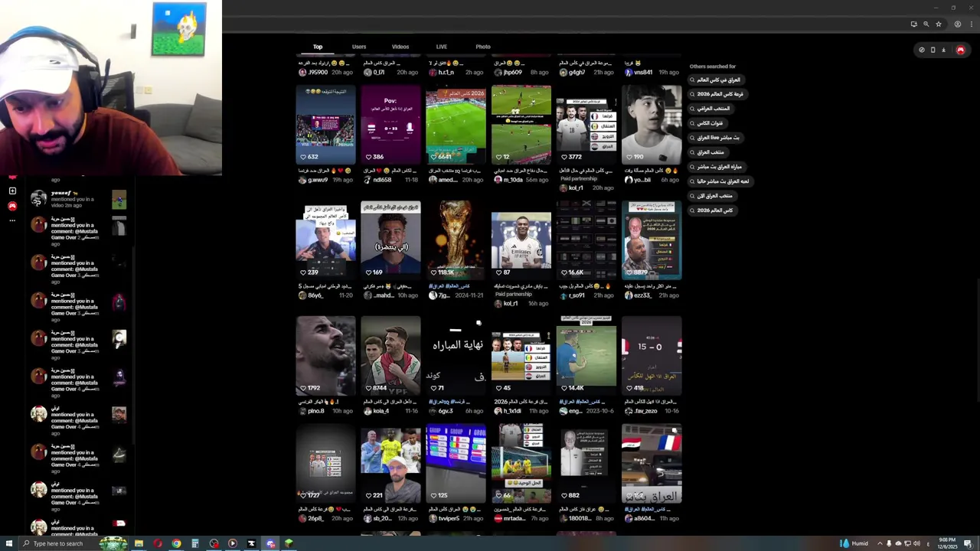Open Google Chrome from the taskbar
Image resolution: width=980 pixels, height=551 pixels.
click(176, 543)
